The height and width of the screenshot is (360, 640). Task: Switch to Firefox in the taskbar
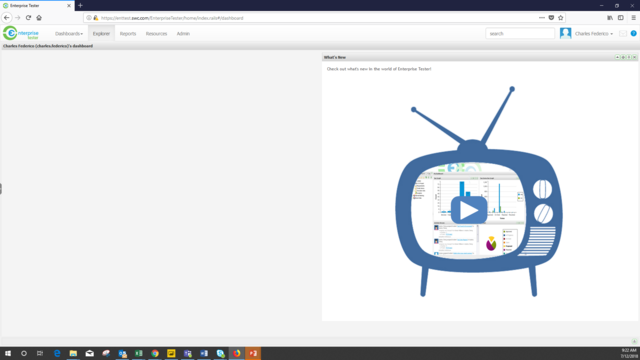(x=237, y=353)
